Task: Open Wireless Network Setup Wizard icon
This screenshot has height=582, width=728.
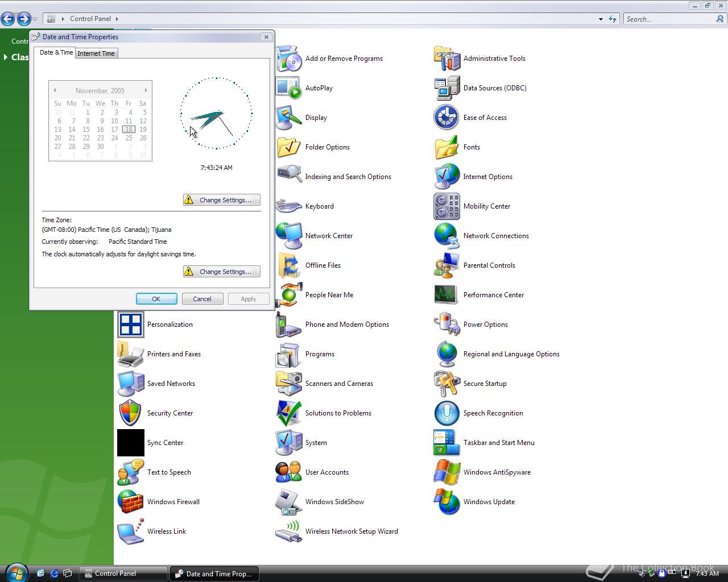Action: [x=289, y=531]
